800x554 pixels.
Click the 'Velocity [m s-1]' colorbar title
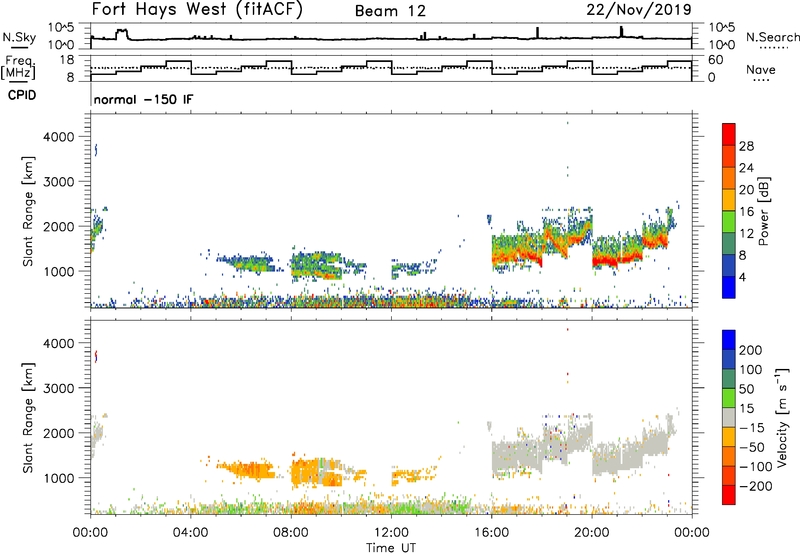pyautogui.click(x=782, y=417)
